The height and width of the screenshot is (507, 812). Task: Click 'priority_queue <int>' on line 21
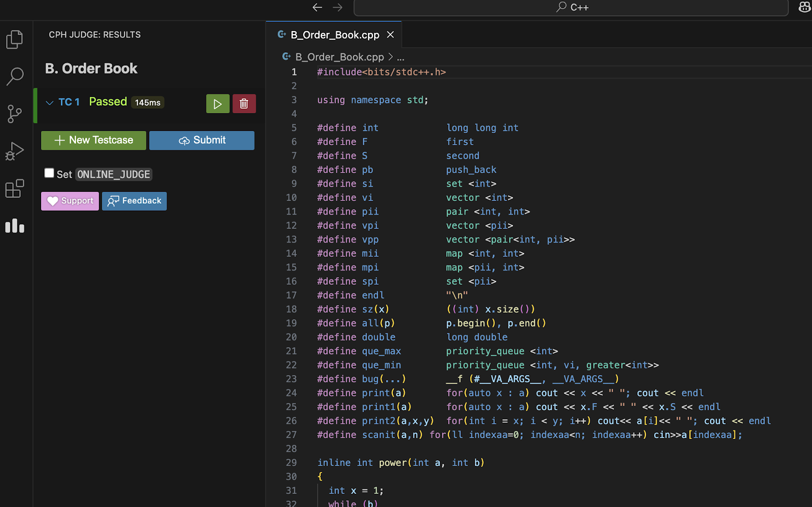click(x=502, y=351)
